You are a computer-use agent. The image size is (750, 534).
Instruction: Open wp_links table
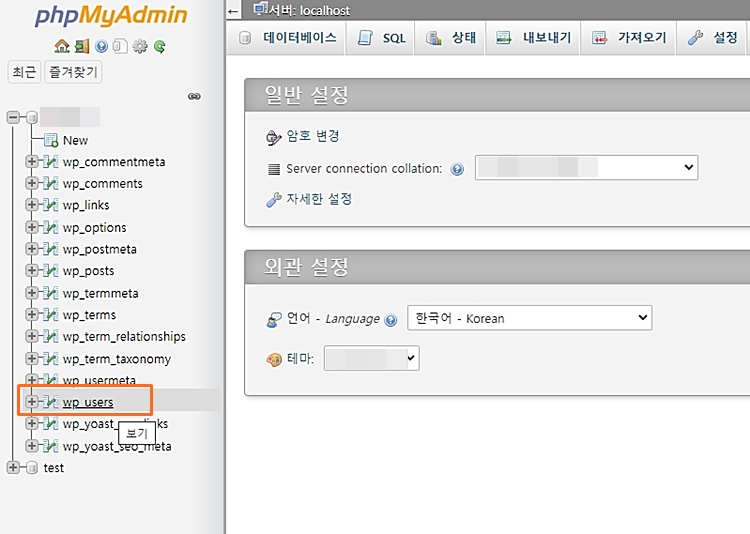click(86, 205)
